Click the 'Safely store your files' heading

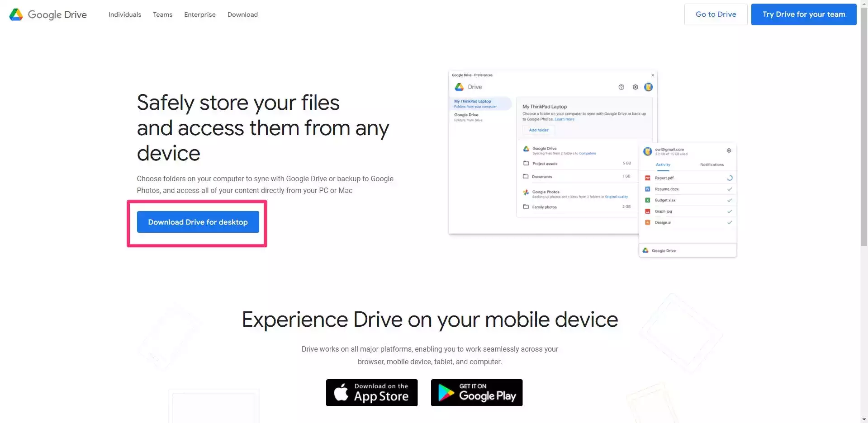click(x=238, y=103)
